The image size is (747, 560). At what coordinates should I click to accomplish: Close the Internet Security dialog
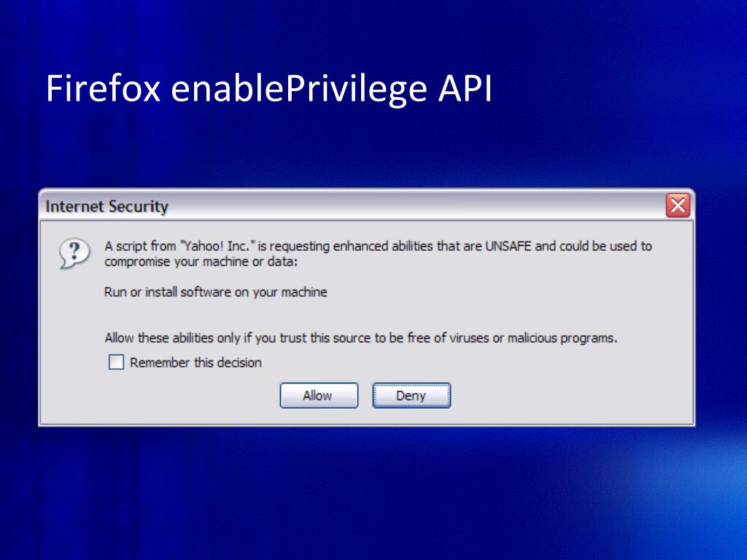coord(678,206)
